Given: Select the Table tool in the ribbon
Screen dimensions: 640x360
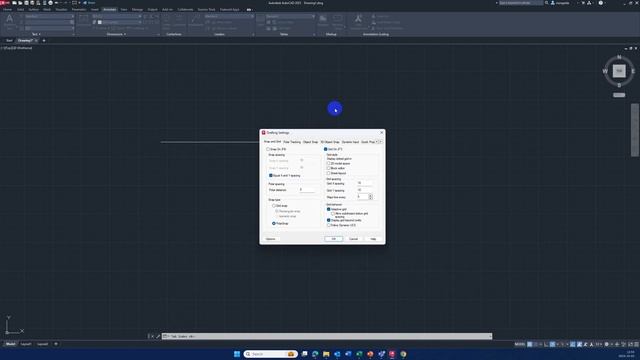Looking at the screenshot, I should 260,20.
